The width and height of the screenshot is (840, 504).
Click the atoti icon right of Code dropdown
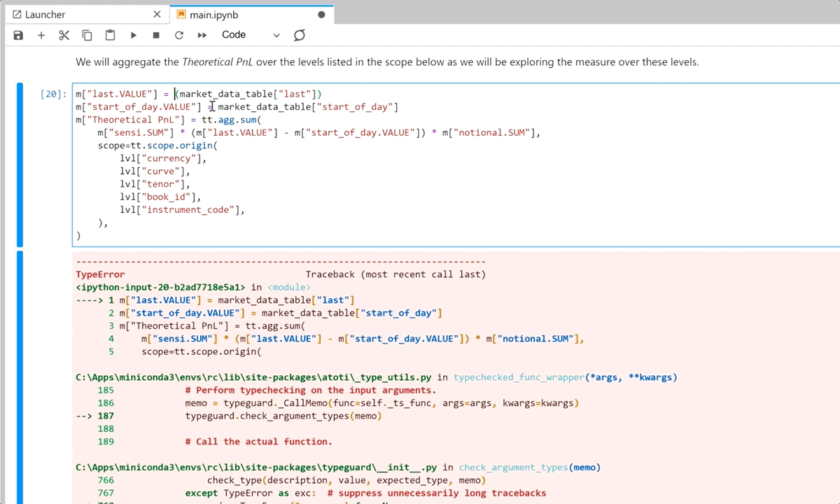point(300,35)
